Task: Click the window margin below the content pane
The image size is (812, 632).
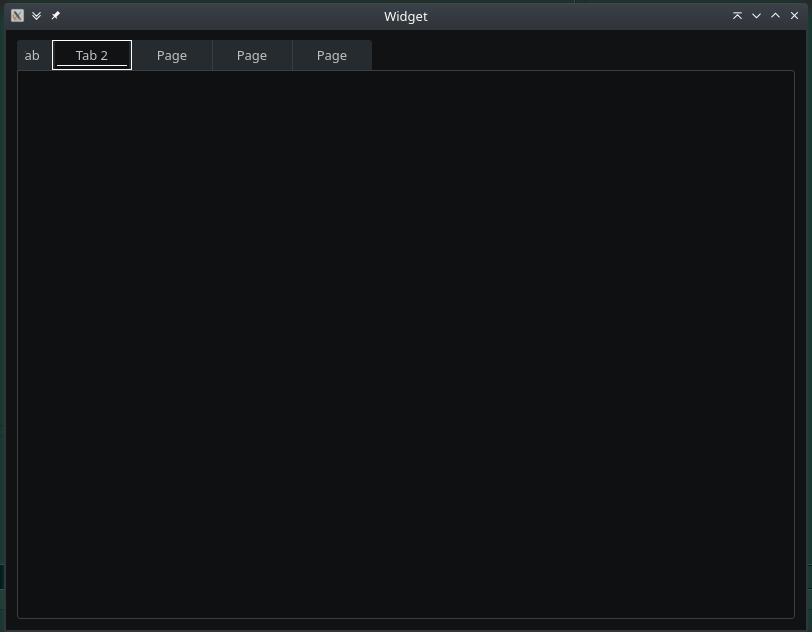Action: click(406, 624)
